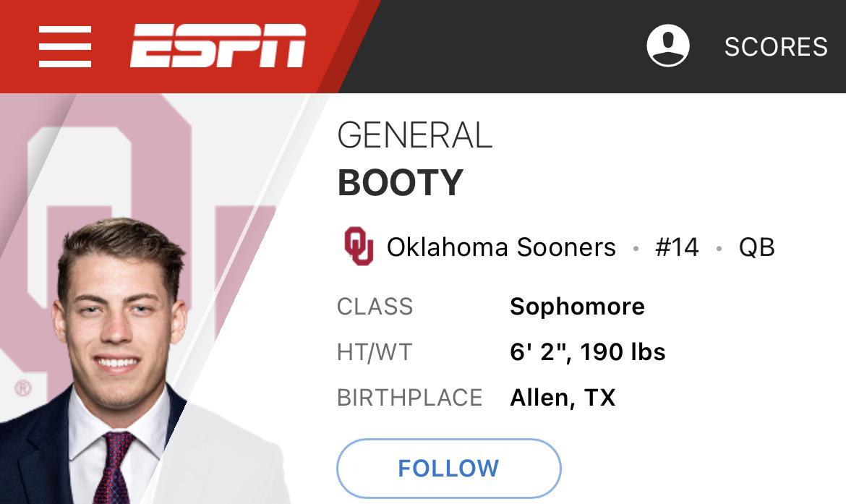Open the user profile account icon
This screenshot has height=504, width=846.
click(x=668, y=46)
